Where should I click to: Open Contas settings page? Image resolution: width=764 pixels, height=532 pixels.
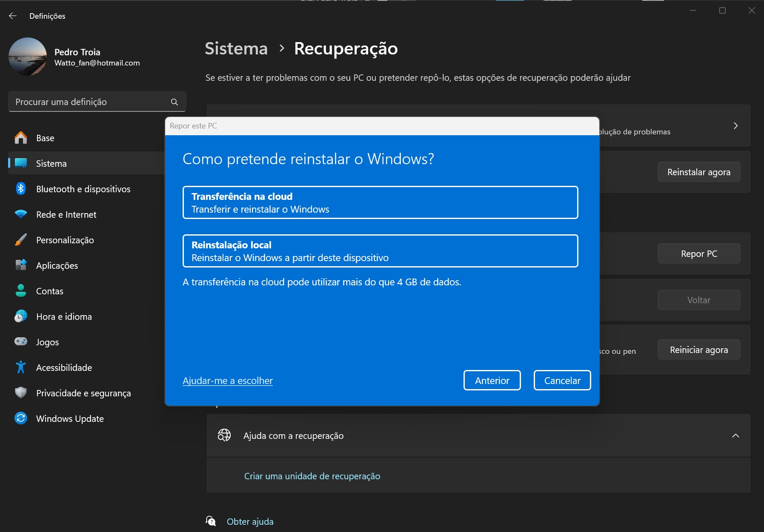click(x=86, y=291)
